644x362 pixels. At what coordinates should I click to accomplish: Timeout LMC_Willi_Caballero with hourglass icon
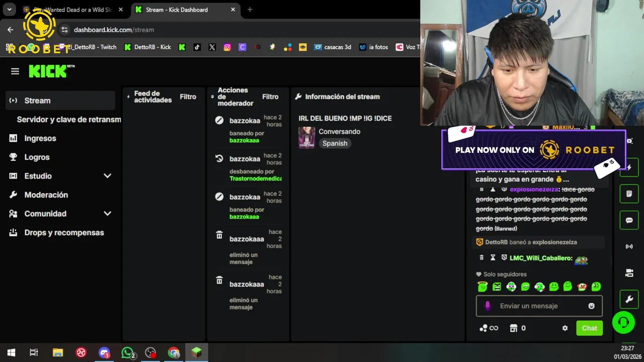[x=493, y=257]
